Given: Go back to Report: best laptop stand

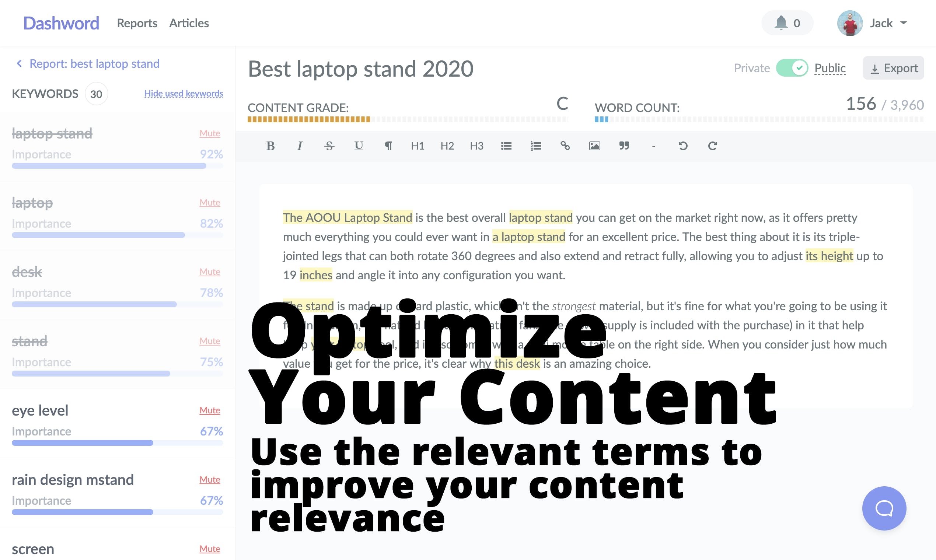Looking at the screenshot, I should click(x=88, y=63).
